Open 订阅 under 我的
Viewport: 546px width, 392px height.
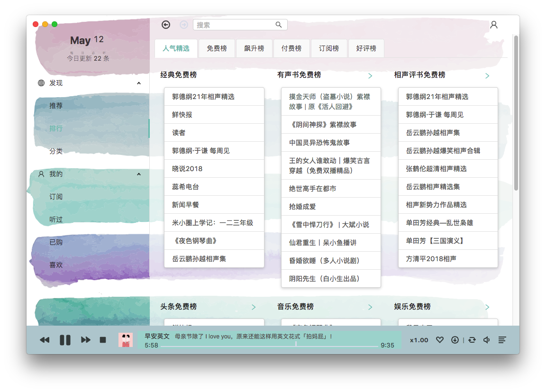coord(56,197)
